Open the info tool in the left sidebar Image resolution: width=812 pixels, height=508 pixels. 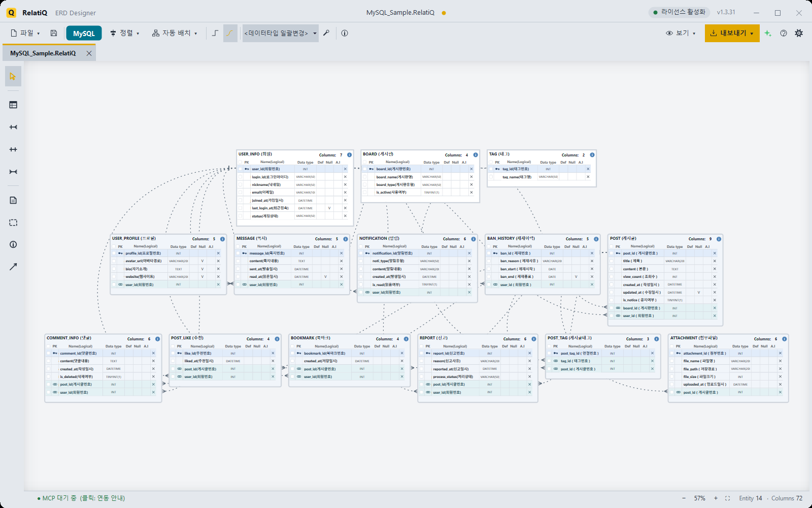(x=13, y=244)
